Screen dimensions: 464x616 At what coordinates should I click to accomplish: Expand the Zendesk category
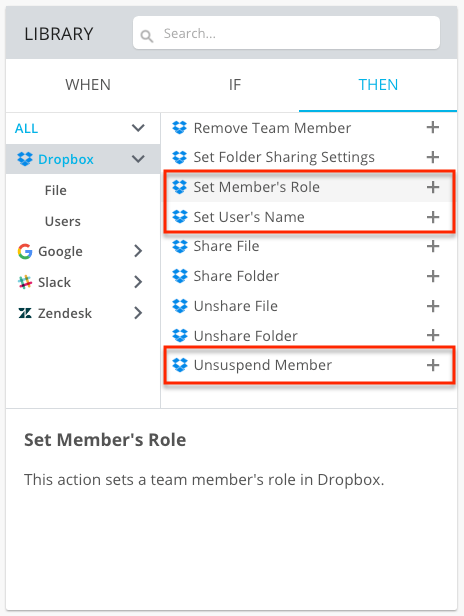coord(138,313)
